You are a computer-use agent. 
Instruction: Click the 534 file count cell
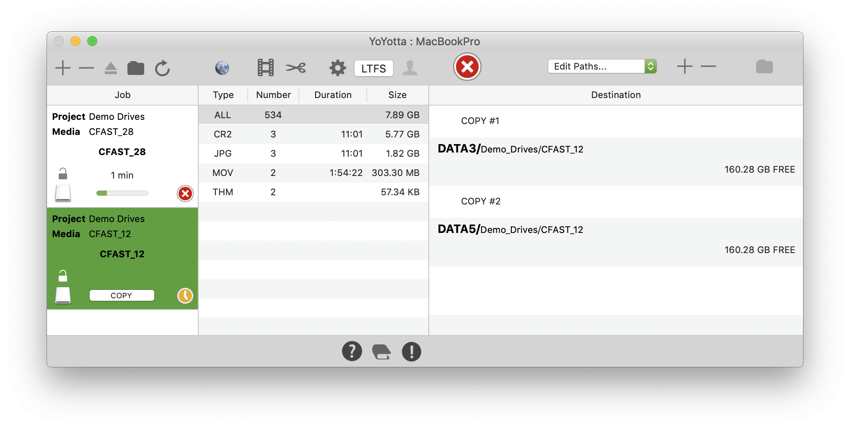(x=273, y=115)
